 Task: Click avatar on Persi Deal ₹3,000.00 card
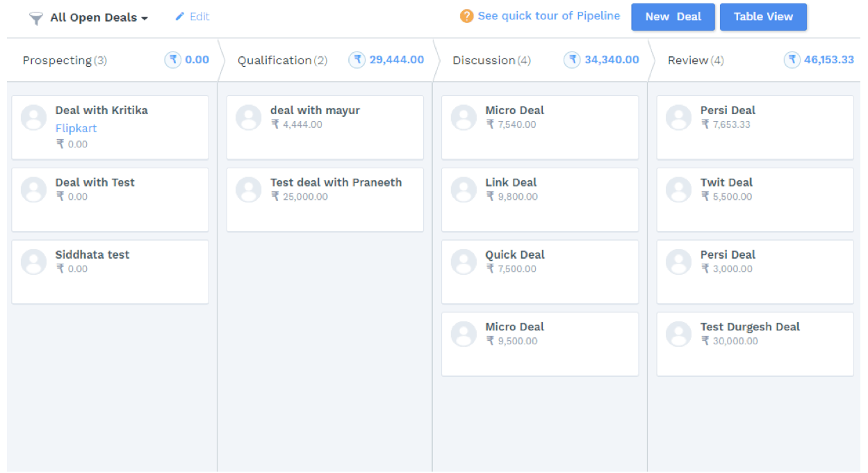678,262
